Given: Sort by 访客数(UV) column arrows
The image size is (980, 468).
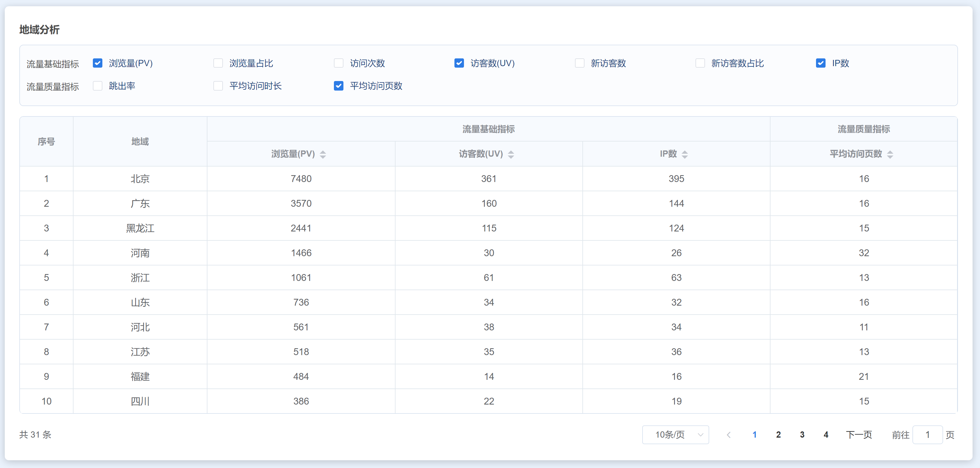Looking at the screenshot, I should [x=511, y=154].
